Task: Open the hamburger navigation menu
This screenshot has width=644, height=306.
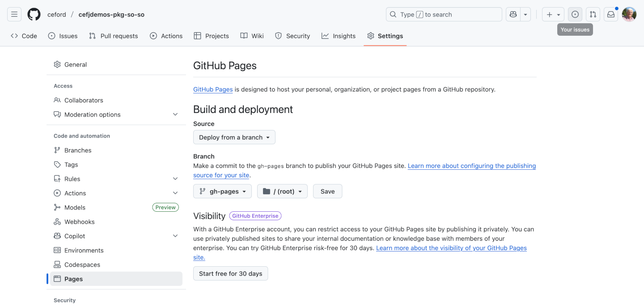Action: 14,14
